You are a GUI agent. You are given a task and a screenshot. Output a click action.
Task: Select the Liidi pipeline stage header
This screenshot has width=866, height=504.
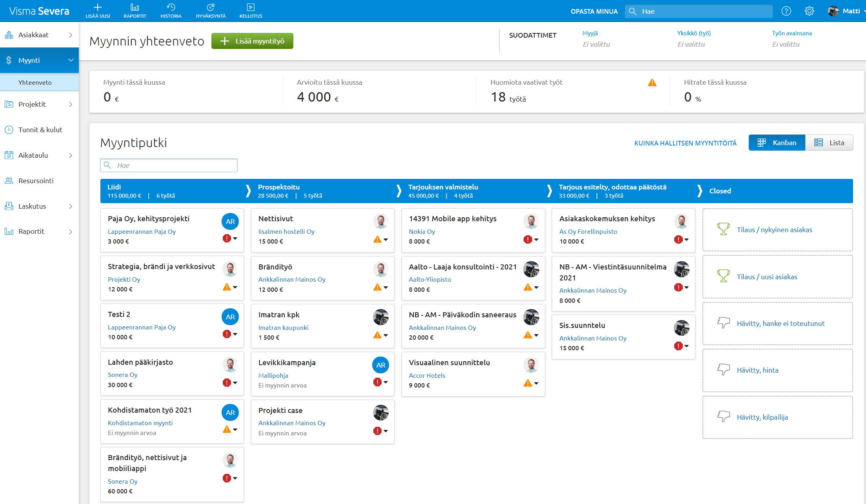(x=173, y=191)
